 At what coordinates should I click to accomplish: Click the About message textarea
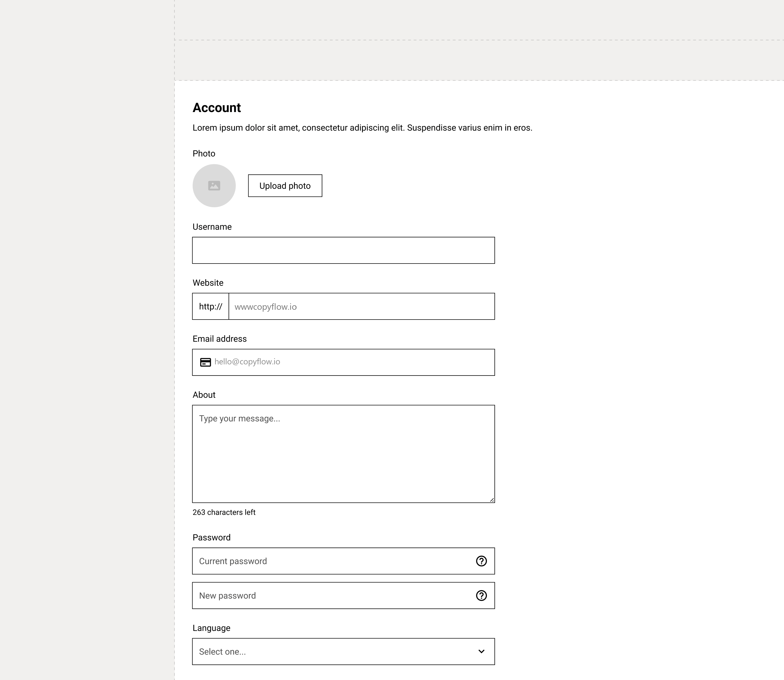pyautogui.click(x=343, y=454)
